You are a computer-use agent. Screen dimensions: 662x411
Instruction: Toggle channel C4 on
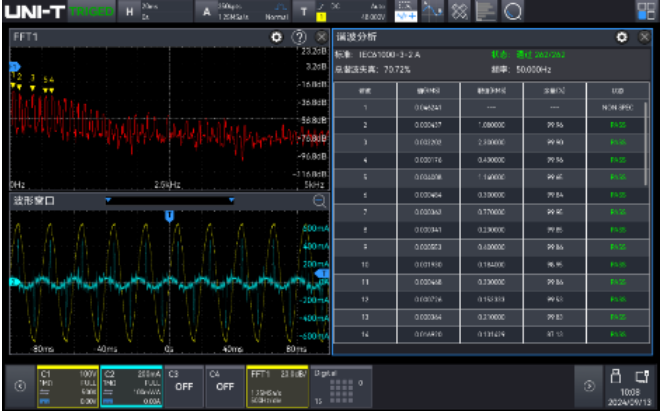[225, 384]
